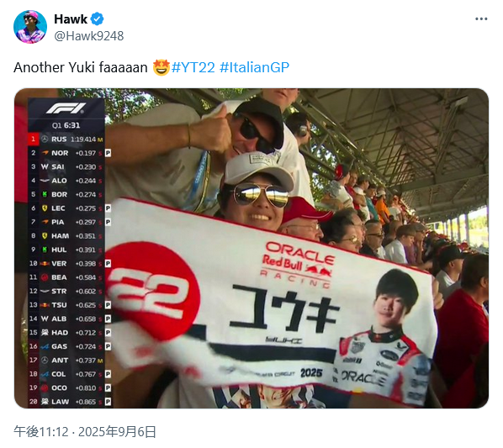Viewport: 503px width, 448px height.
Task: Click the red 22 circle on the towel
Action: click(151, 292)
